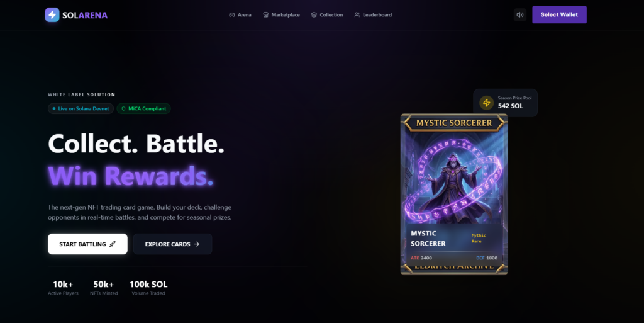
Task: Click the Select Wallet button
Action: coord(559,14)
